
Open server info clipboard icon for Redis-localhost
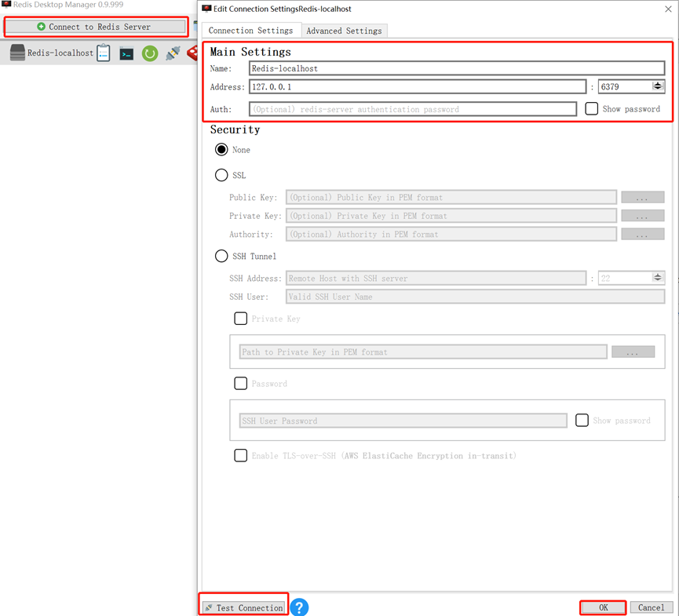(x=104, y=53)
